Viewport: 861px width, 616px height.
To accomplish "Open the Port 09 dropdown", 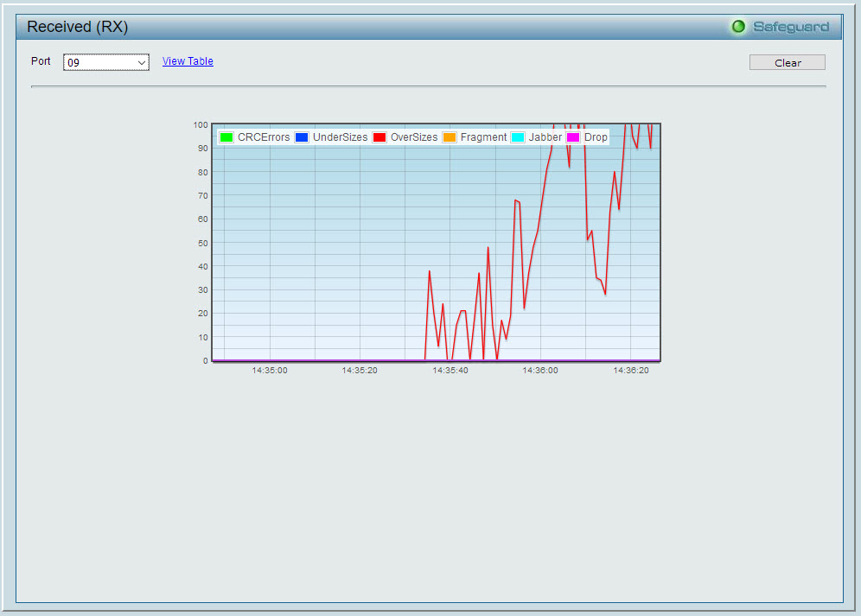I will (x=106, y=62).
